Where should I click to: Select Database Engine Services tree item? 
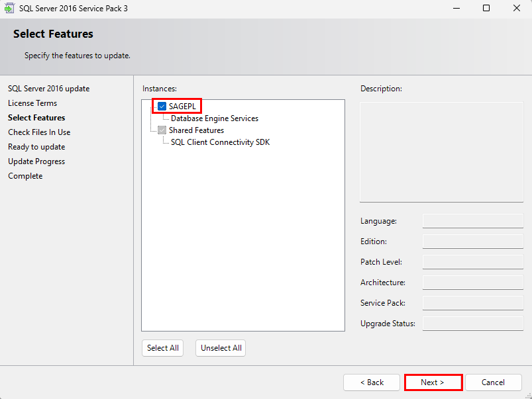point(215,118)
